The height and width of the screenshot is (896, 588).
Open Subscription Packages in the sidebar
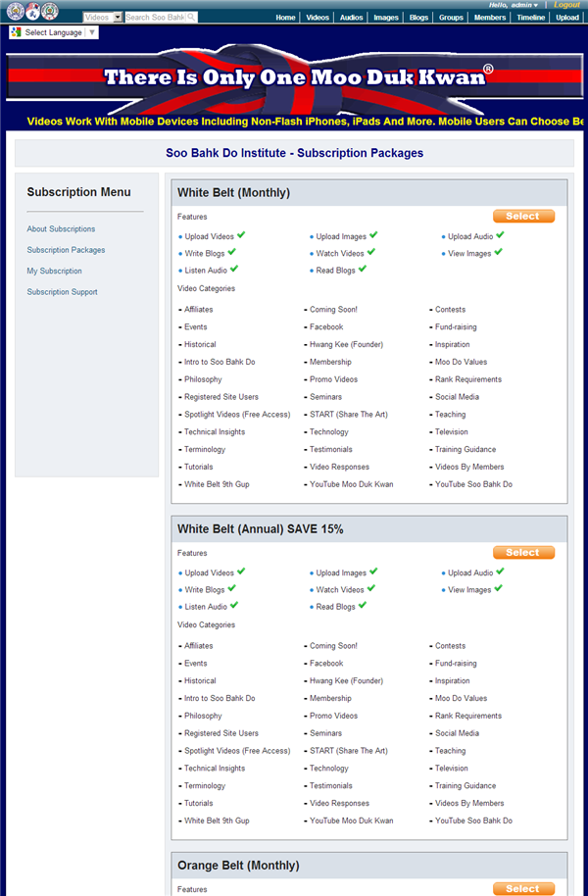click(x=66, y=250)
